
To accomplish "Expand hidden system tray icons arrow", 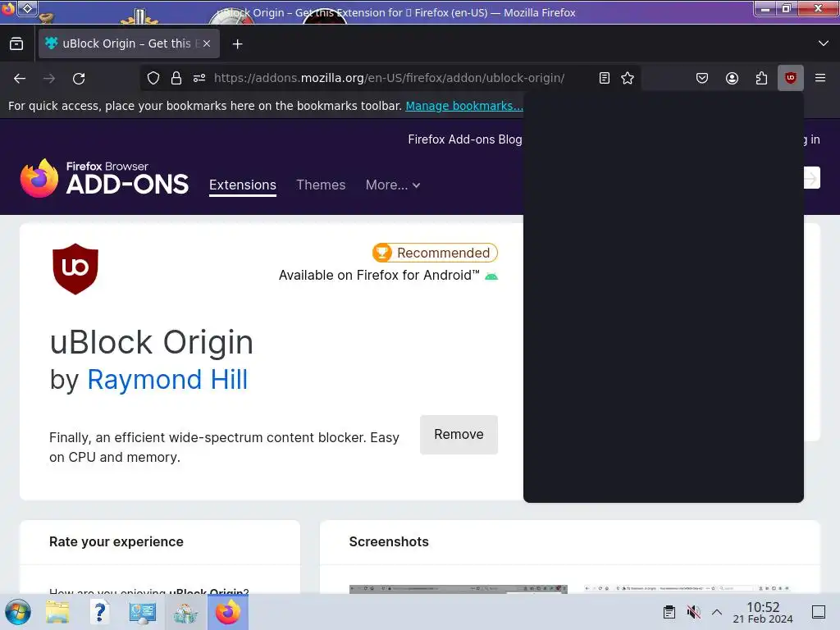I will point(717,612).
